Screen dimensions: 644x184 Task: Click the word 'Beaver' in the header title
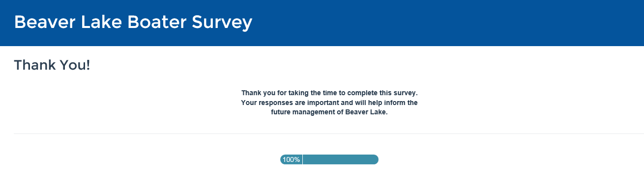click(x=42, y=22)
